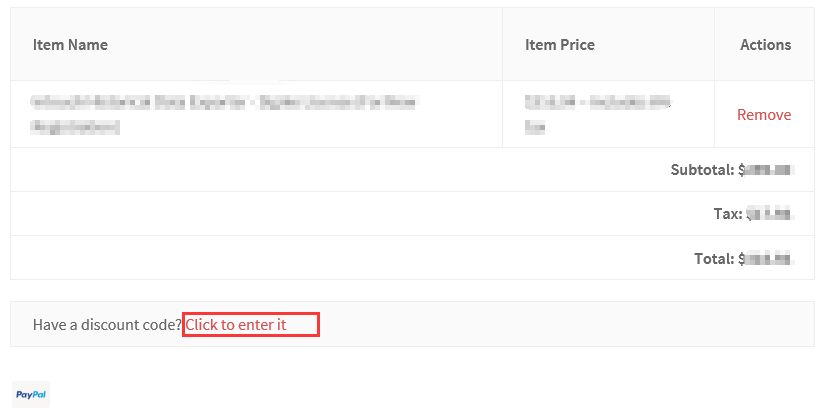The width and height of the screenshot is (823, 410).
Task: Click the Item Price column header
Action: [x=560, y=45]
